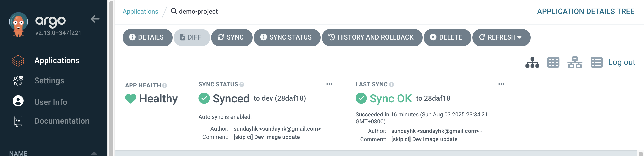Open SYNC STATUS details
This screenshot has width=644, height=156.
(287, 37)
